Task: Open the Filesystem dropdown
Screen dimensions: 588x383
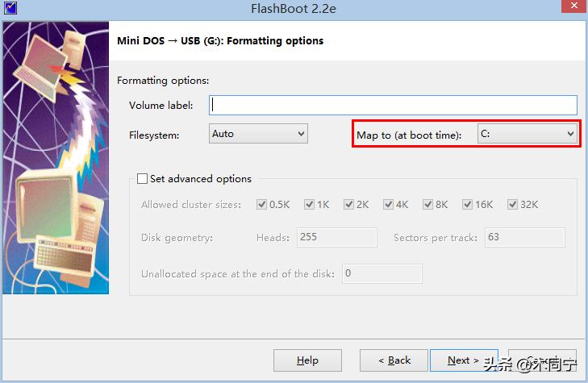Action: [x=258, y=134]
